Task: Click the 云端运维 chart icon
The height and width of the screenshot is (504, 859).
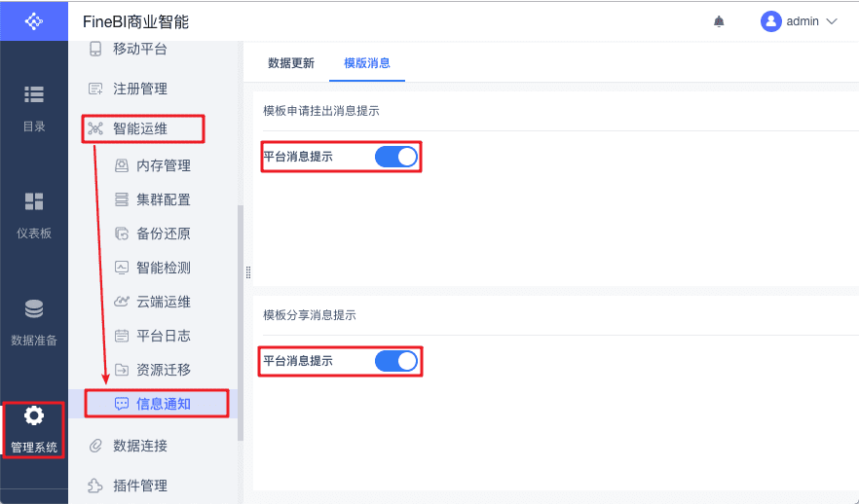Action: 122,302
